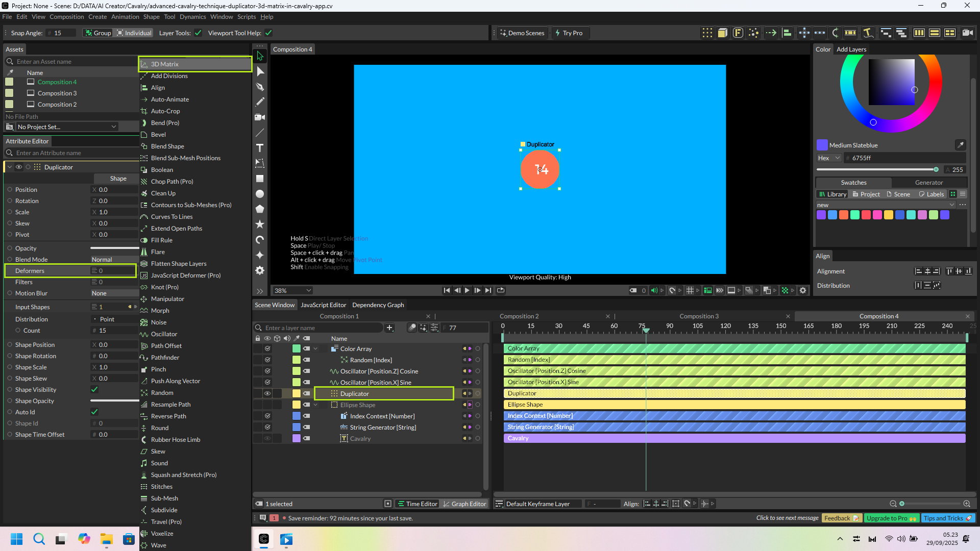Click the eyedropper next to Medium Slateblue

pos(960,145)
